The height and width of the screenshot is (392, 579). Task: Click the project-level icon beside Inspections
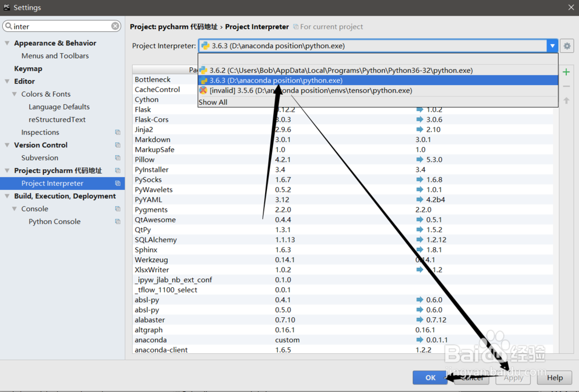click(118, 132)
